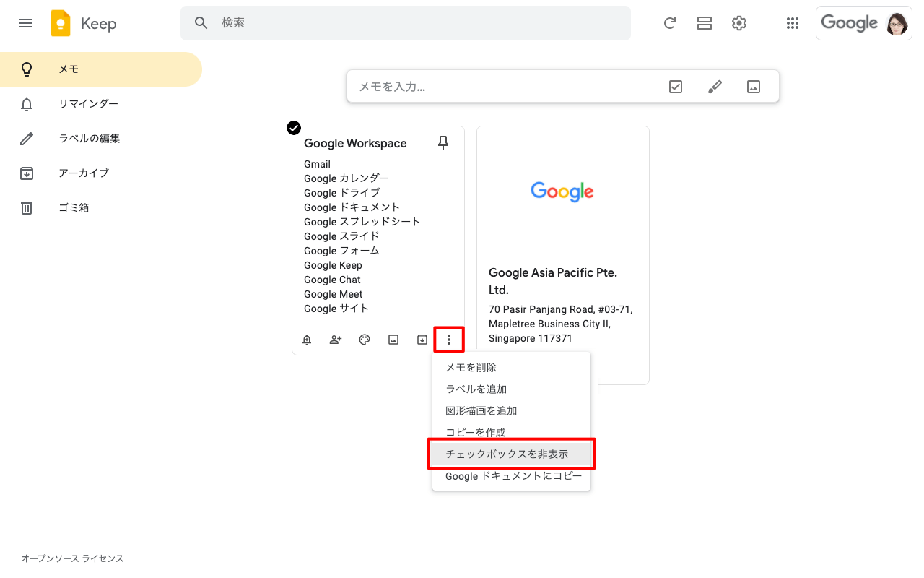Create a new image note icon
This screenshot has height=578, width=924.
(754, 87)
